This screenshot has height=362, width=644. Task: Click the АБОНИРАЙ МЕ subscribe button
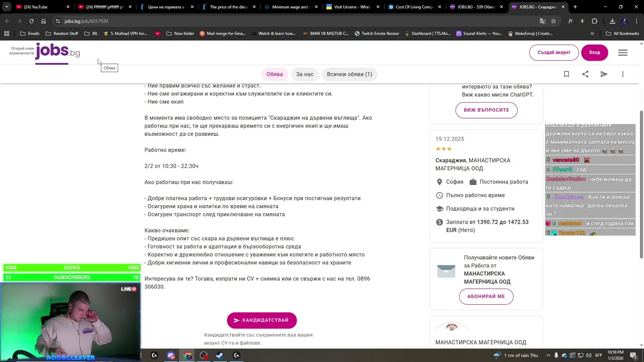click(x=486, y=297)
